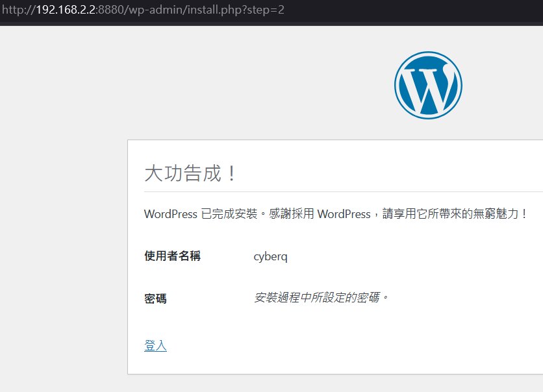Click the WordPress logo icon

click(x=428, y=85)
